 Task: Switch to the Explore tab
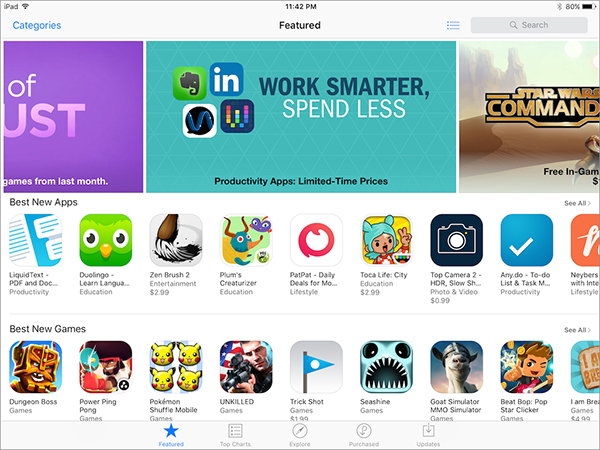[300, 435]
